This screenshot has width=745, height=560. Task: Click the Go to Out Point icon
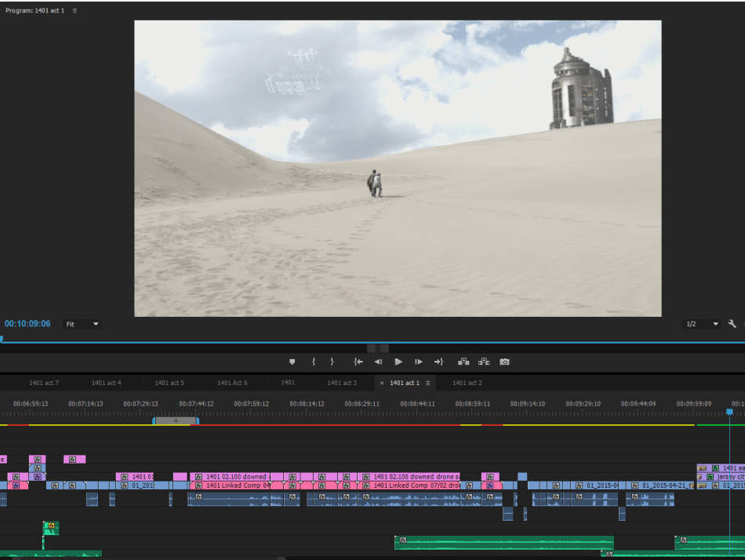(x=439, y=362)
